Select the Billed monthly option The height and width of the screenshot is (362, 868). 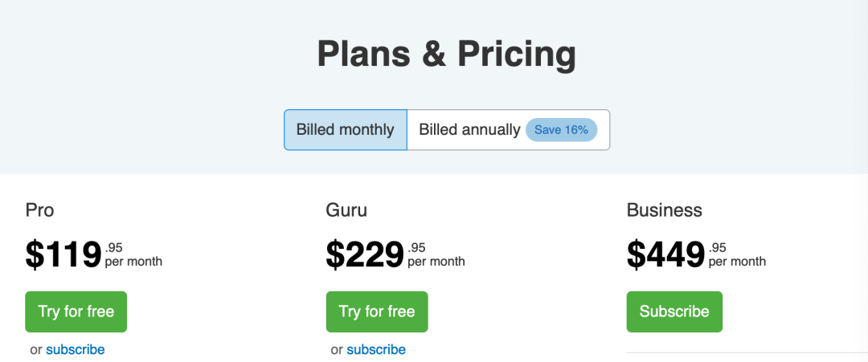click(x=345, y=130)
